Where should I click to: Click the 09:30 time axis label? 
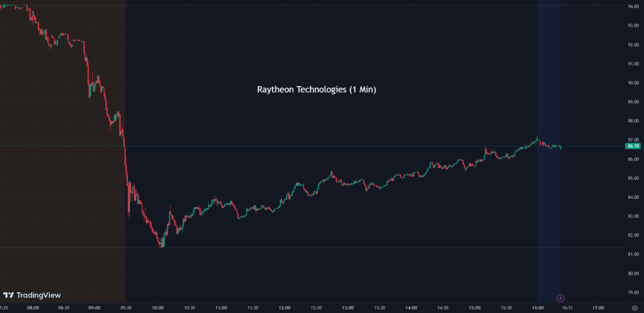click(126, 308)
